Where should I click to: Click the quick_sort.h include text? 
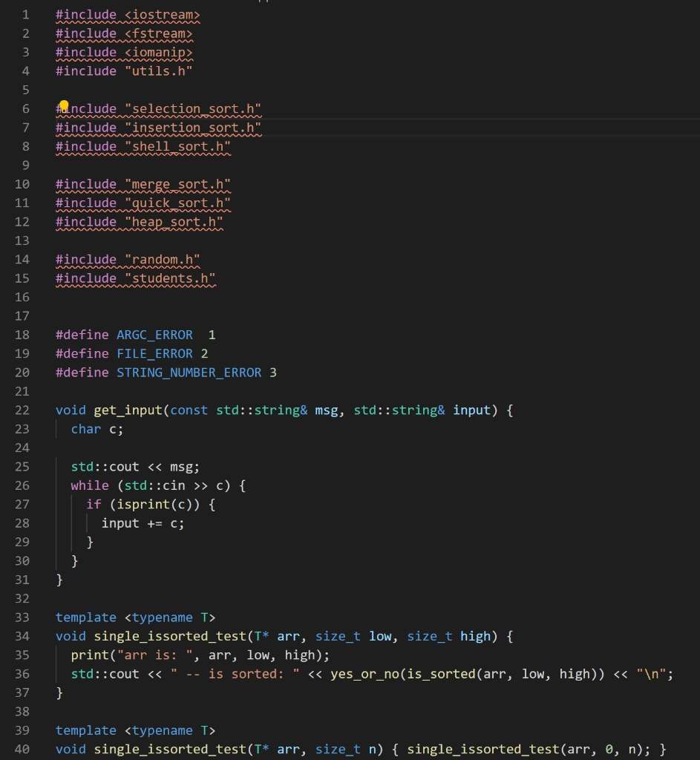click(177, 203)
